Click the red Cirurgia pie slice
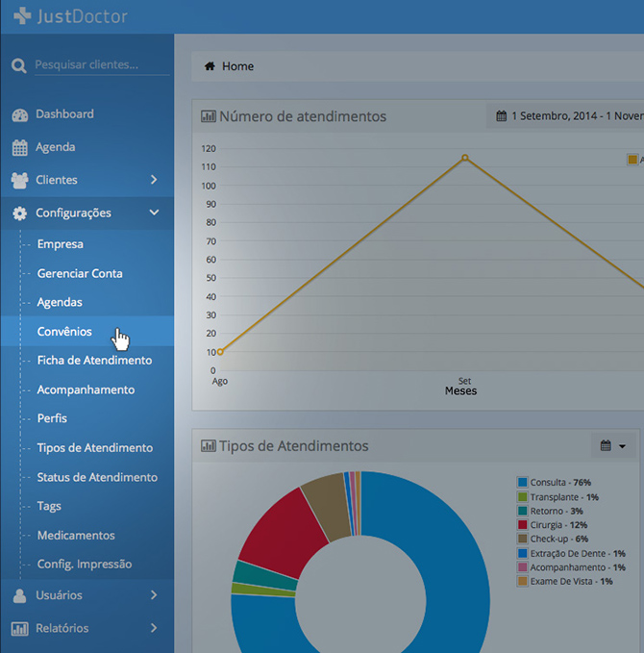 click(284, 533)
